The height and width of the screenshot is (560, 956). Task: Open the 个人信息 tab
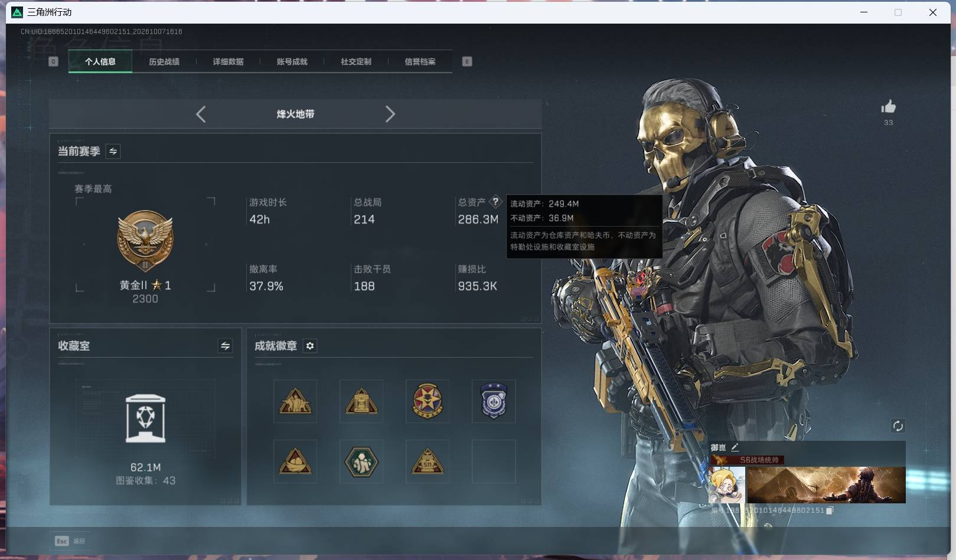pyautogui.click(x=100, y=61)
